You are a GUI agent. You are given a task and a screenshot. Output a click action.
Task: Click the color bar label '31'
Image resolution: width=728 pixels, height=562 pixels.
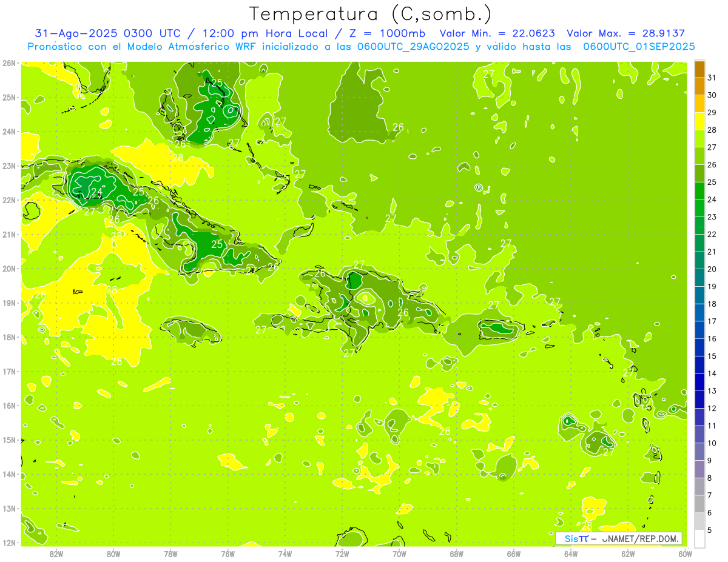(x=712, y=78)
